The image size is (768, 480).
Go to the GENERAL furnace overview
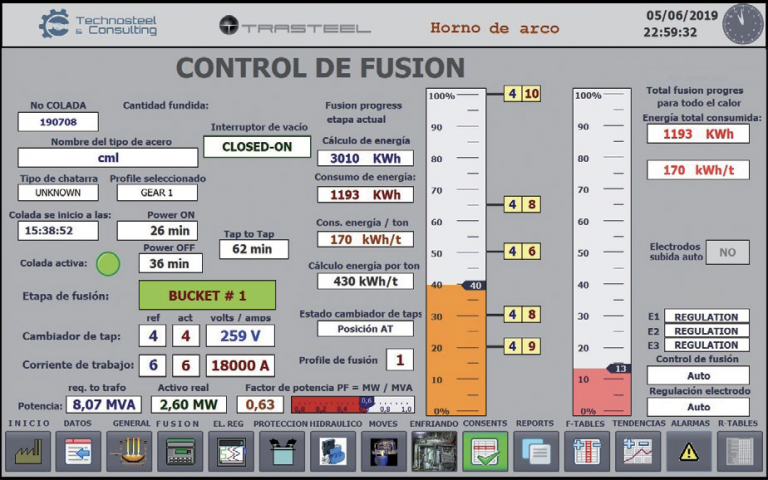tap(129, 451)
